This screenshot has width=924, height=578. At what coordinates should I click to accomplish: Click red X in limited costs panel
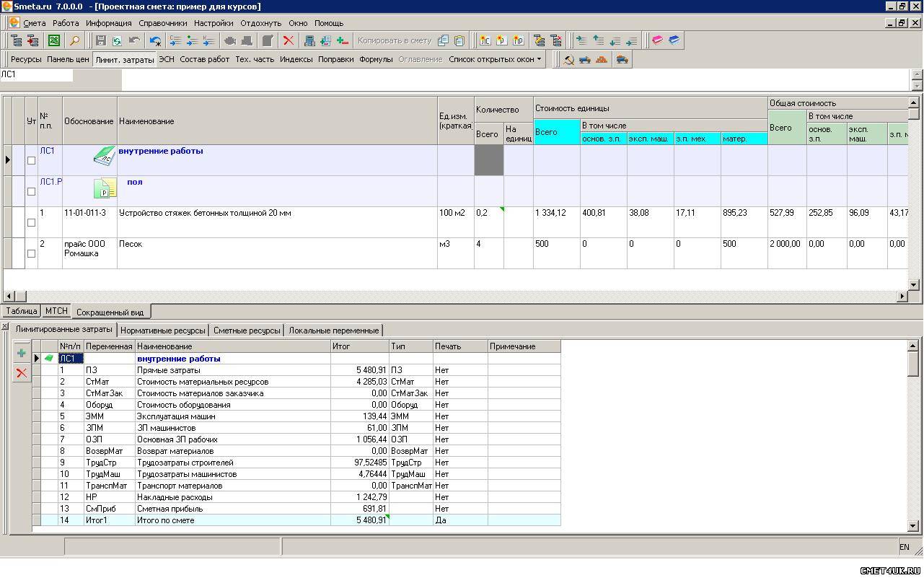pyautogui.click(x=22, y=373)
